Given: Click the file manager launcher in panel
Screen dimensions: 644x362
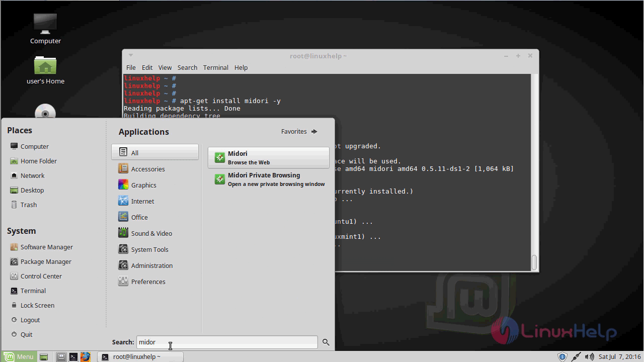Looking at the screenshot, I should (x=61, y=357).
